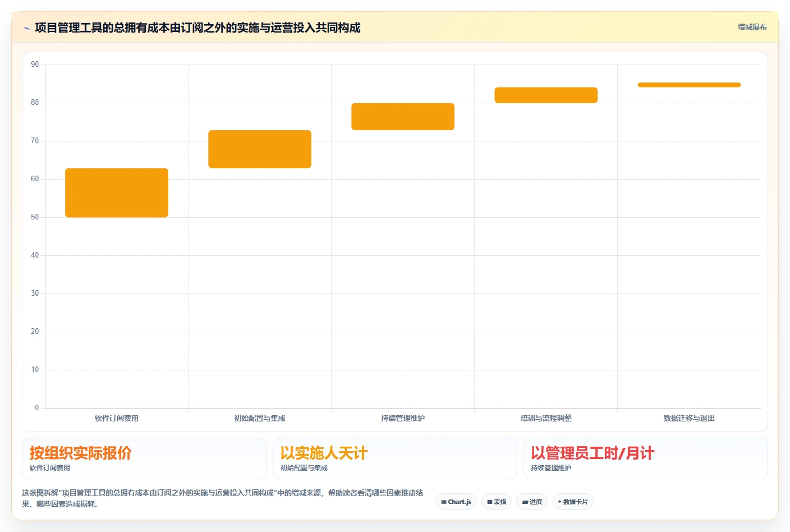Image resolution: width=790 pixels, height=532 pixels.
Task: Click the y-axis value 90
Action: [x=35, y=65]
